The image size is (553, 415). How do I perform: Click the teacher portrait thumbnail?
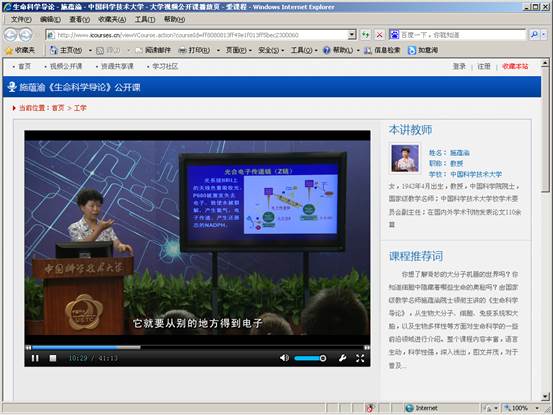pos(405,159)
